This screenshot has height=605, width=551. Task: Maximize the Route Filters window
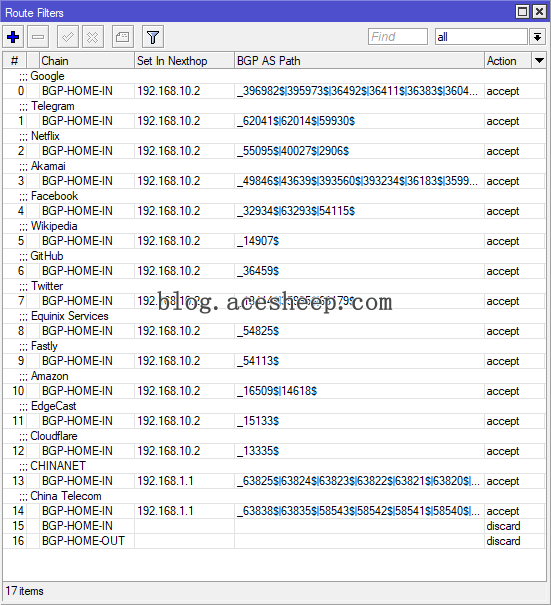pos(522,12)
